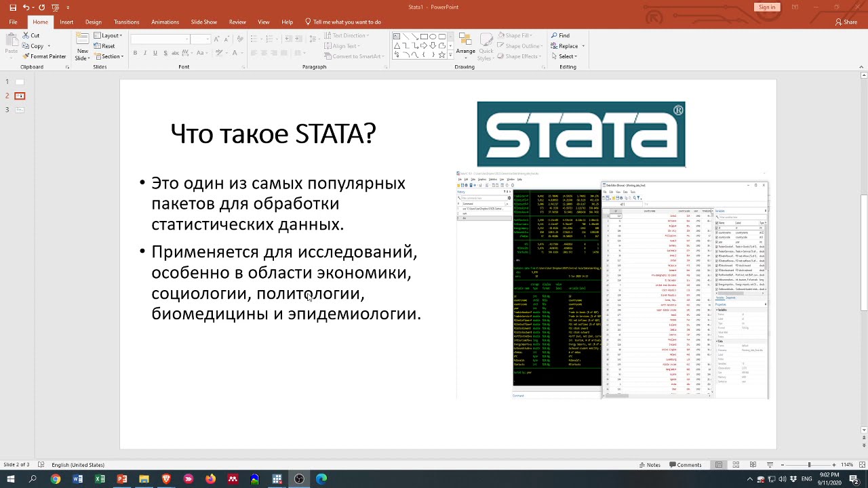Viewport: 868px width, 488px height.
Task: Toggle the Notes pane
Action: point(650,465)
